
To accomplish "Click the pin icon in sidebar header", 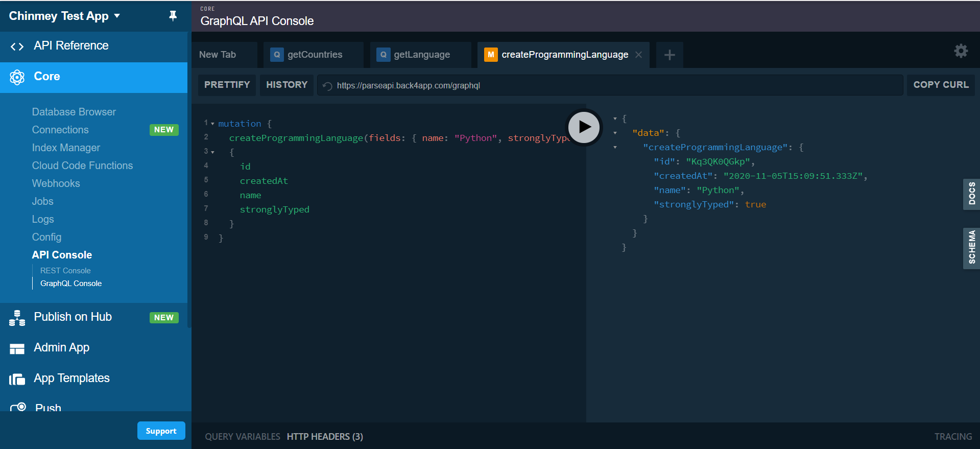I will click(x=173, y=16).
